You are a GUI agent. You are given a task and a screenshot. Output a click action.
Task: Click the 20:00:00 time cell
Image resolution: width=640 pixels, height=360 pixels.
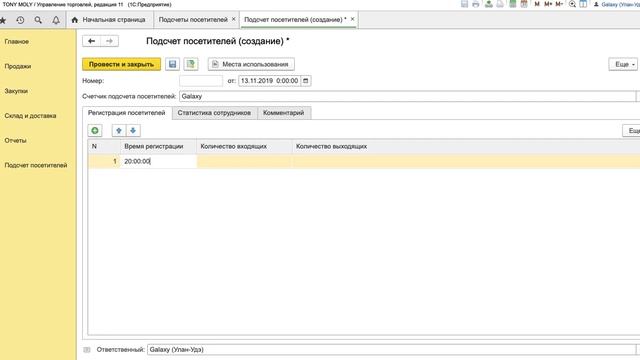pos(159,161)
